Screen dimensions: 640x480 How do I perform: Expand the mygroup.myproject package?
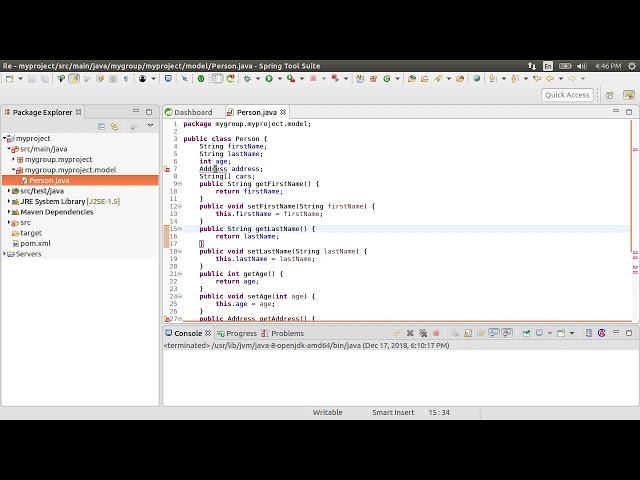click(13, 159)
